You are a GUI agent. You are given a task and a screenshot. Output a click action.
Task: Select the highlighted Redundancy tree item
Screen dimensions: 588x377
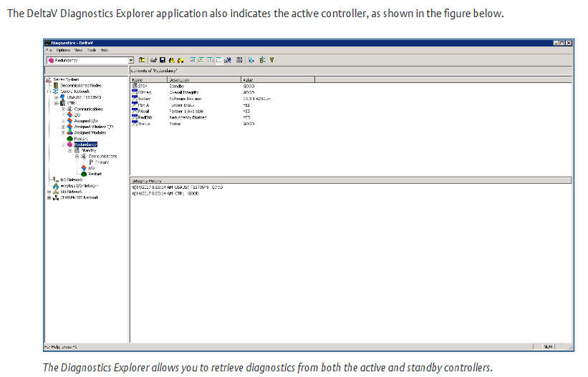click(85, 145)
